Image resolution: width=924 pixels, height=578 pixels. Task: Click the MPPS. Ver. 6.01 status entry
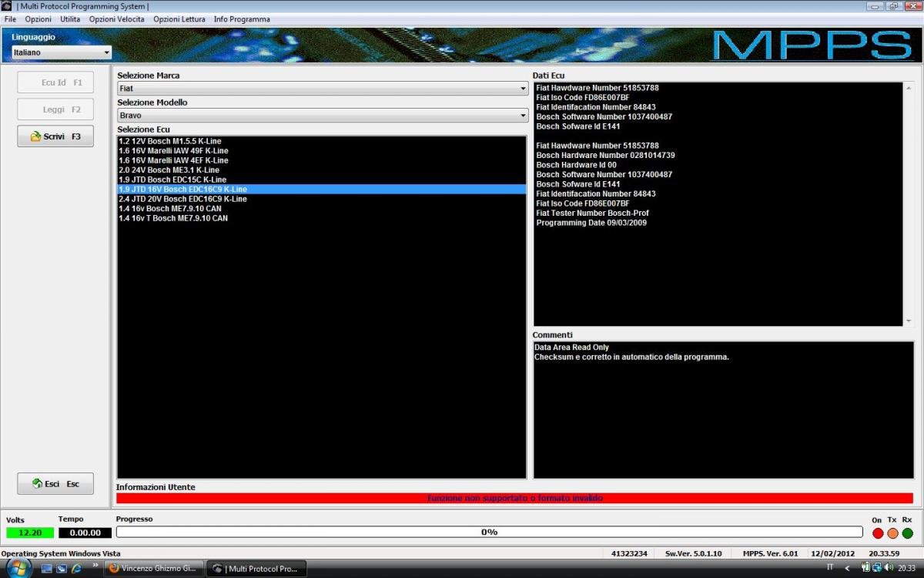point(771,553)
